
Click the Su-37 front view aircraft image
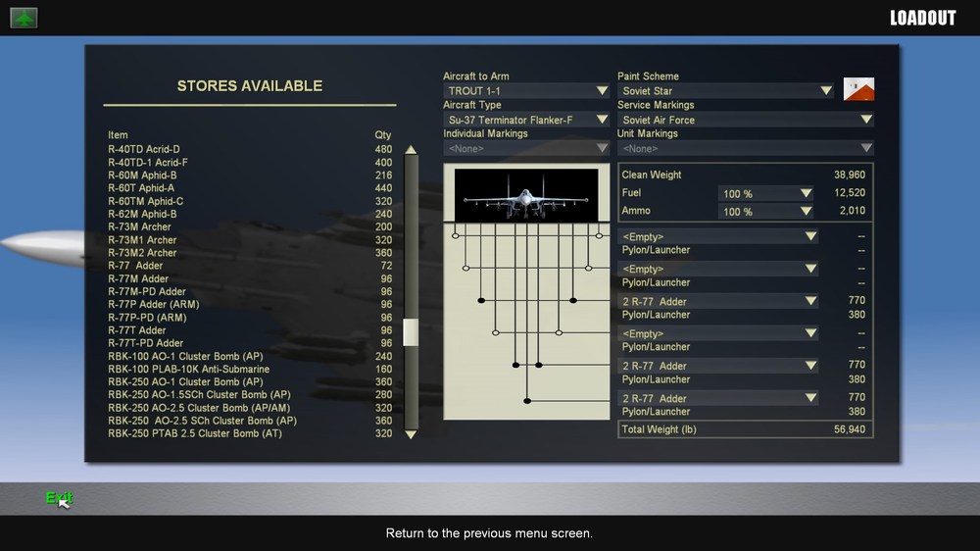point(526,194)
